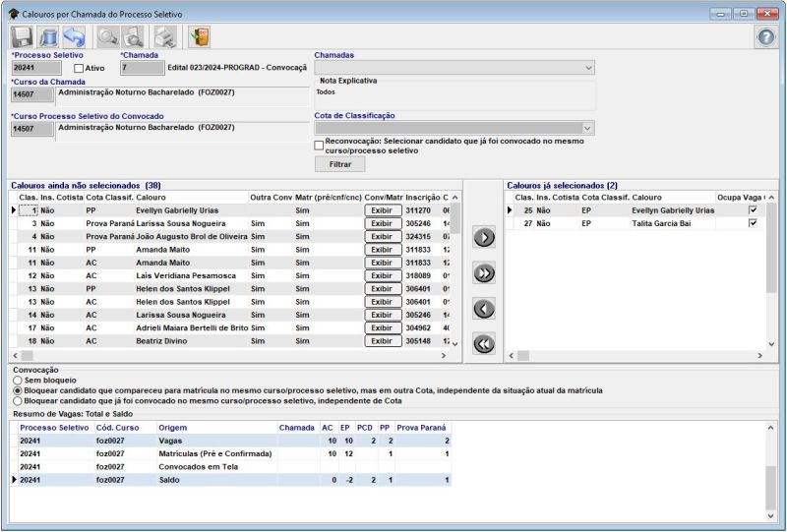This screenshot has width=787, height=532.
Task: Click the exit door icon
Action: [200, 37]
